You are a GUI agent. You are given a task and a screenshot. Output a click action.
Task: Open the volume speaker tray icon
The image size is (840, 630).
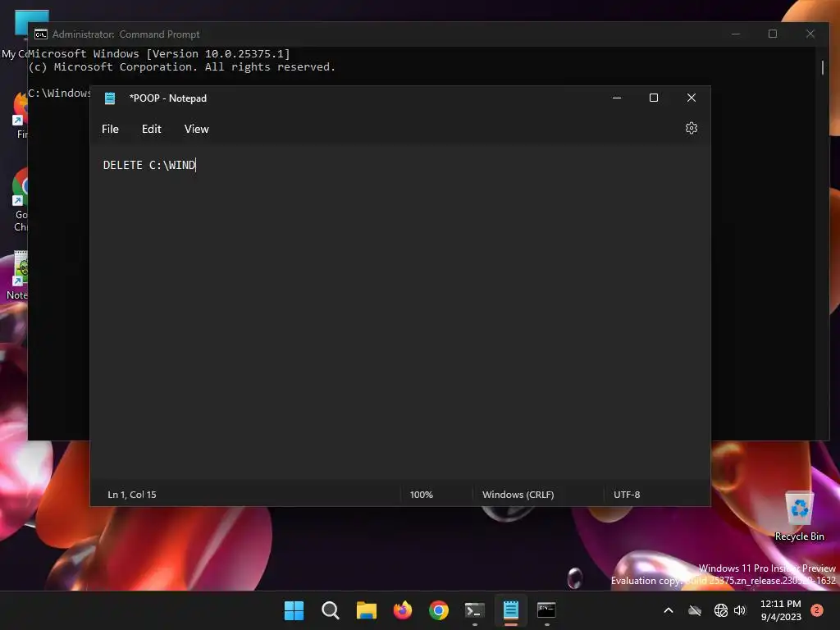[x=740, y=610]
